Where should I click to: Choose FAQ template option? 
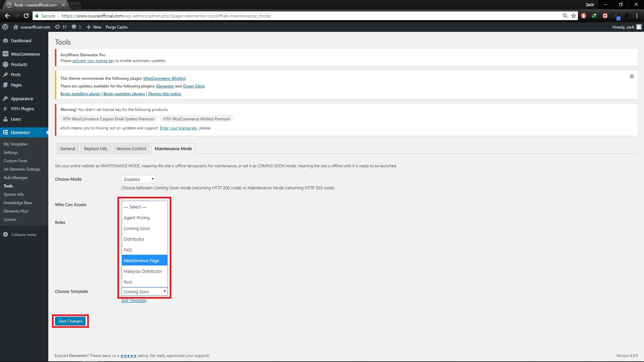click(145, 250)
